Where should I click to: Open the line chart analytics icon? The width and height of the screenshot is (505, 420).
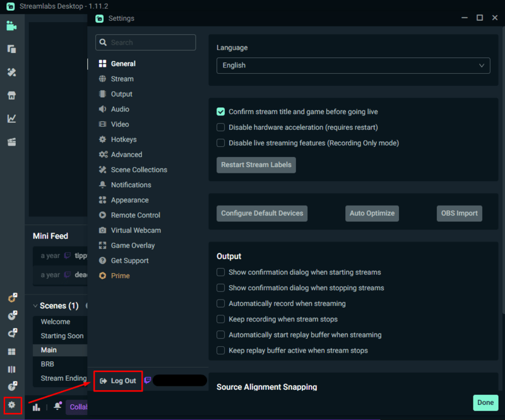pos(11,119)
